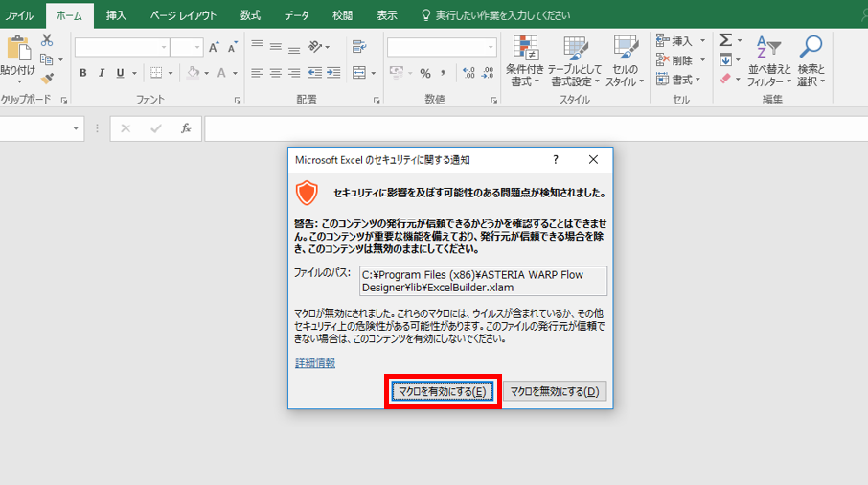
Task: Click the Borders icon
Action: coord(157,73)
